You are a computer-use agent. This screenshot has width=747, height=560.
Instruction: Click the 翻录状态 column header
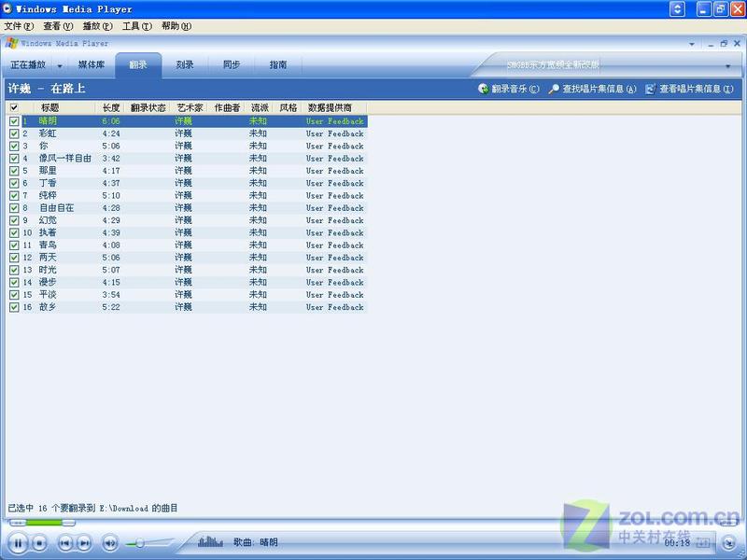148,107
